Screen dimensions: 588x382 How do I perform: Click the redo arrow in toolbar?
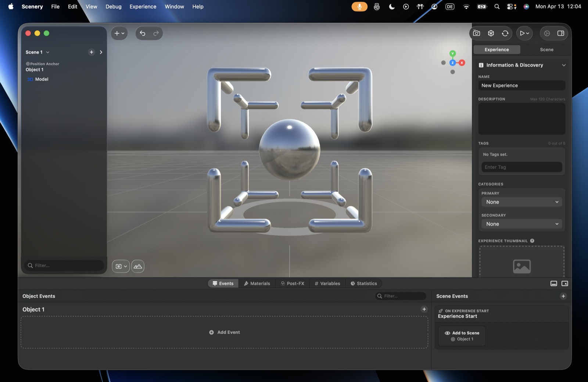click(x=156, y=33)
